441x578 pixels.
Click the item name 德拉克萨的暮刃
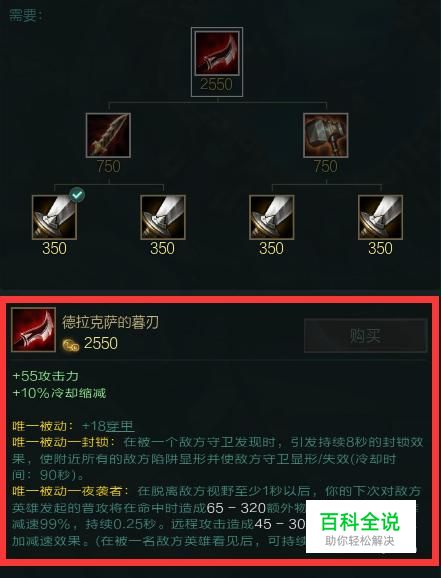pyautogui.click(x=110, y=322)
